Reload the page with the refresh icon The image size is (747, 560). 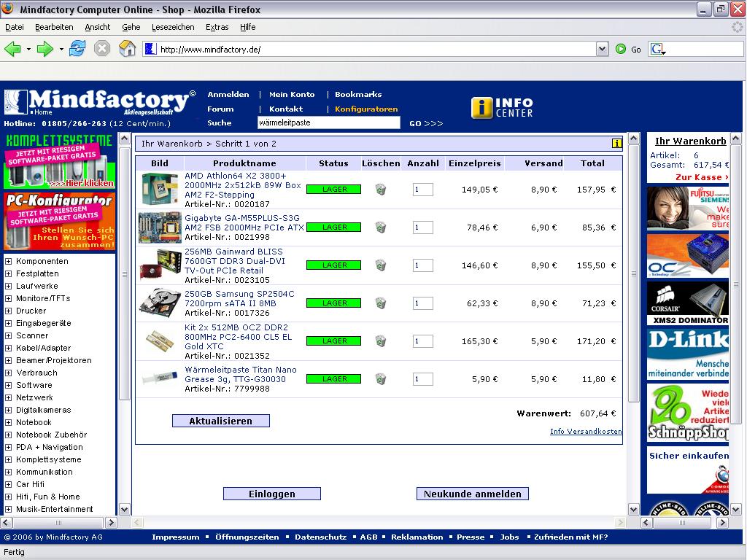point(77,49)
